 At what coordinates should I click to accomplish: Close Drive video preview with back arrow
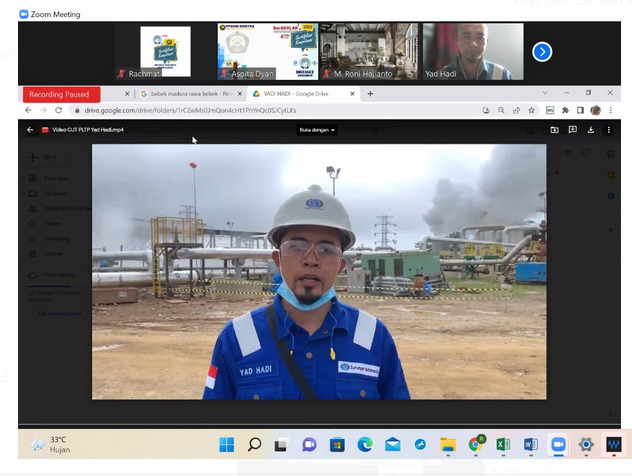pos(30,130)
